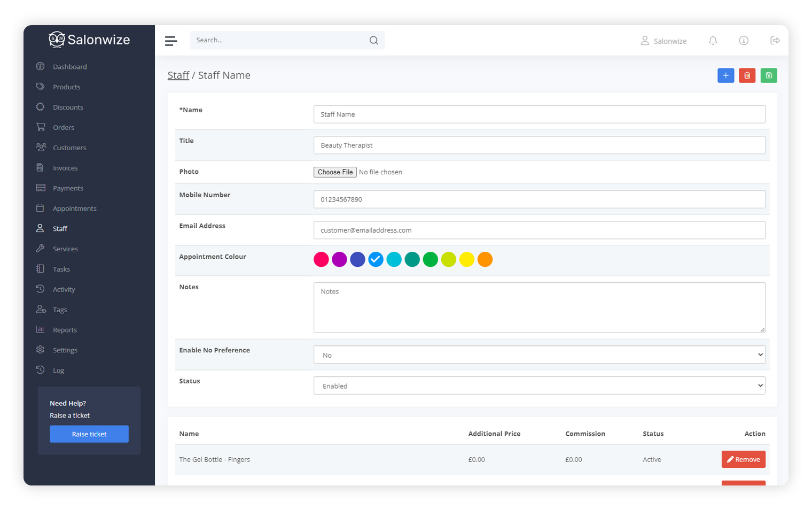
Task: Click the logout icon
Action: [775, 41]
